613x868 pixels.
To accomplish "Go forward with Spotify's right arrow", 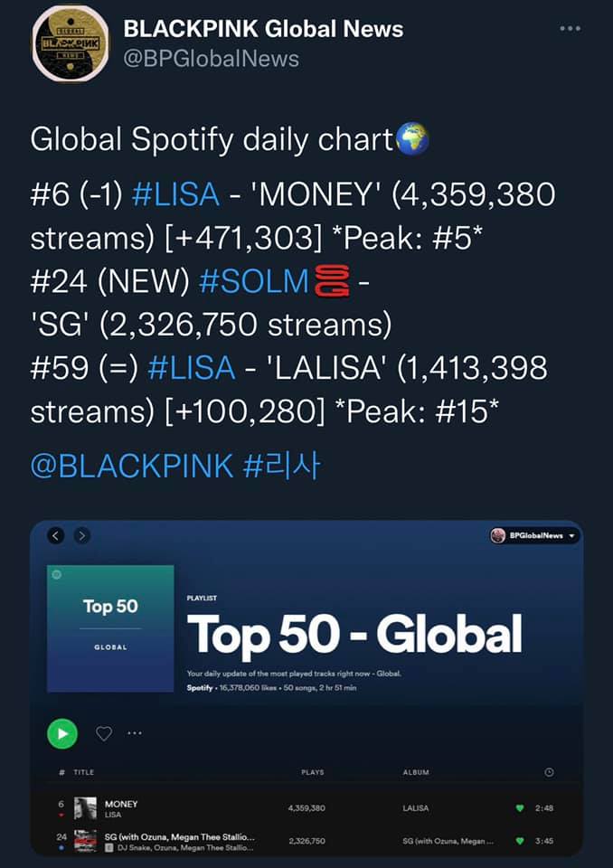I will click(82, 535).
